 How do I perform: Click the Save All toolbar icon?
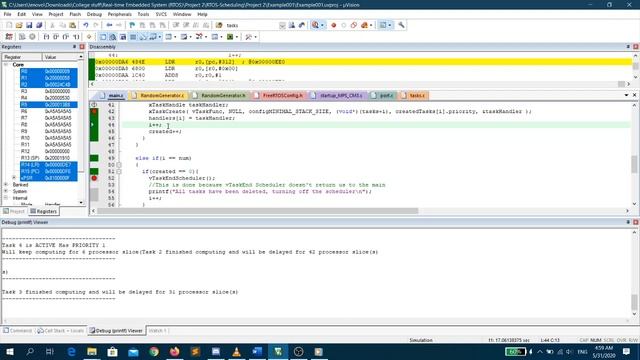coord(39,25)
